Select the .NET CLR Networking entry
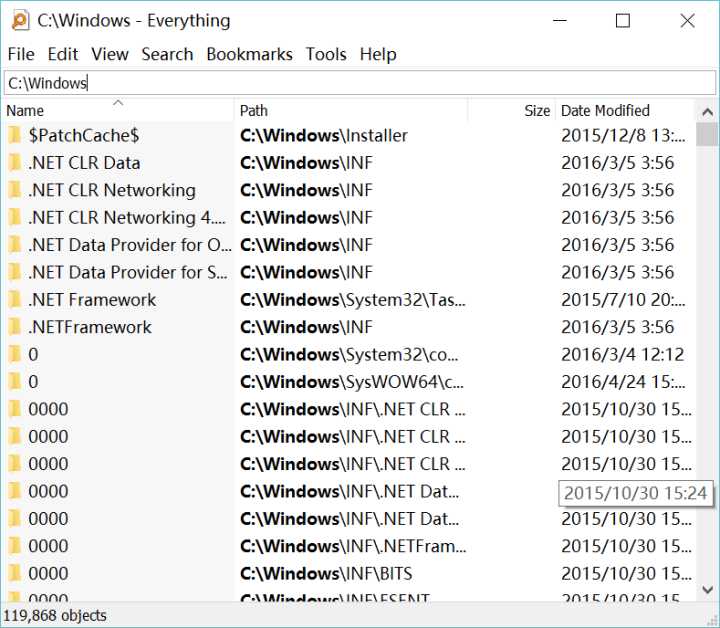This screenshot has width=720, height=628. [x=112, y=190]
